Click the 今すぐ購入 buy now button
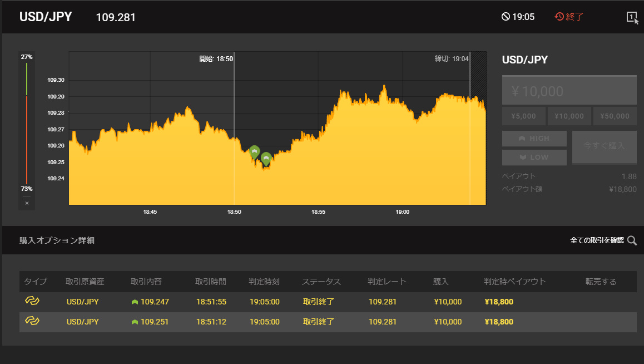Viewport: 644px width, 364px height. tap(604, 147)
